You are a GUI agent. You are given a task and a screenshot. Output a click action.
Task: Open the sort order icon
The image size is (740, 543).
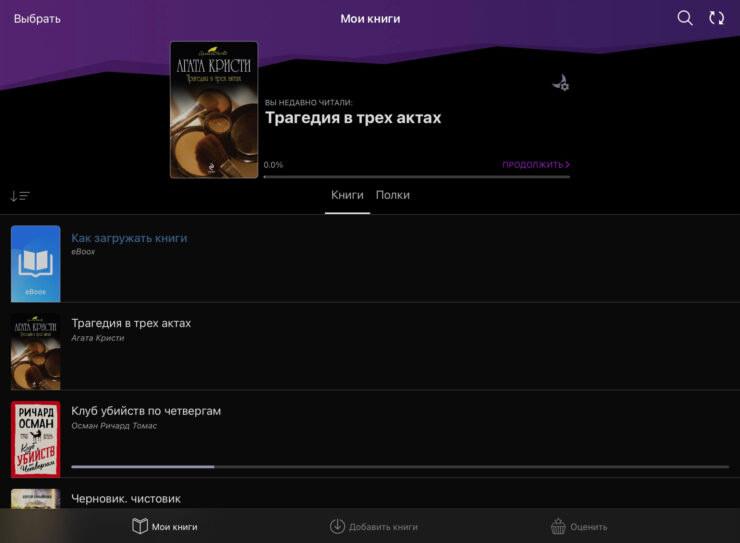coord(20,195)
